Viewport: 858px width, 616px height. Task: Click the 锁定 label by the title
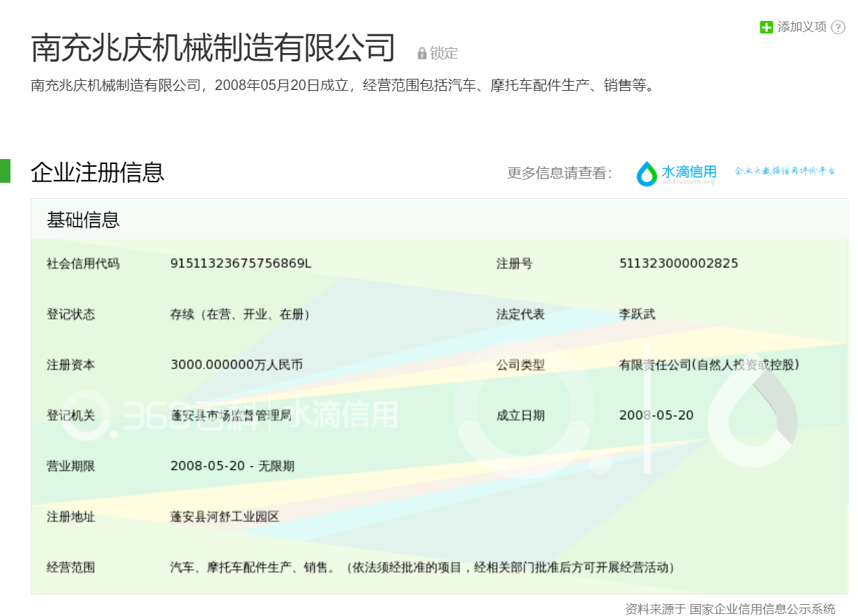(444, 53)
